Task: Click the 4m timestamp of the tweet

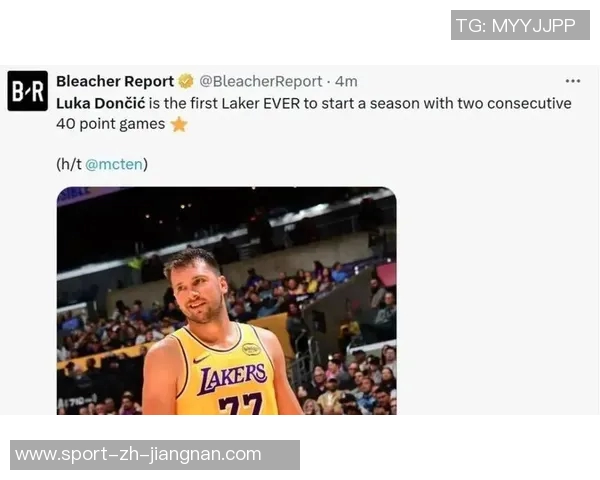Action: pyautogui.click(x=346, y=81)
